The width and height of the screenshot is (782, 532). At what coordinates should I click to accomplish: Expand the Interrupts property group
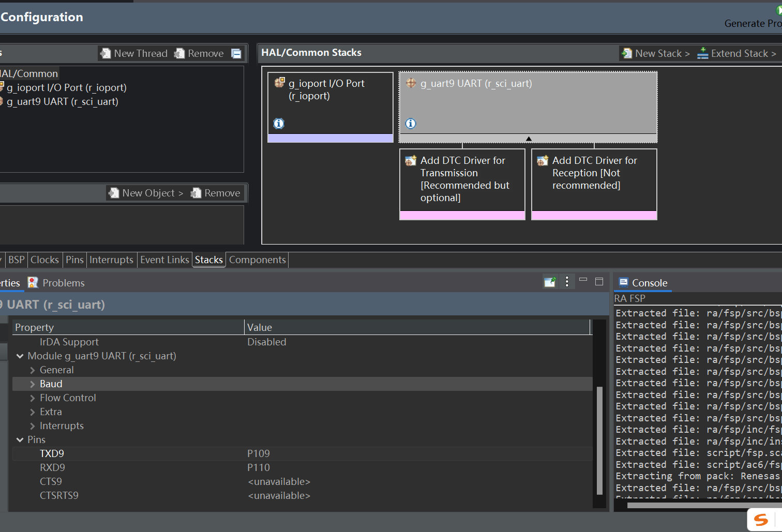coord(33,426)
